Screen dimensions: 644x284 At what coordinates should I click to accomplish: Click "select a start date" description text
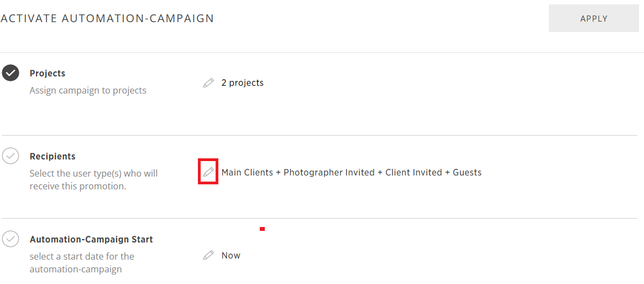coord(82,263)
